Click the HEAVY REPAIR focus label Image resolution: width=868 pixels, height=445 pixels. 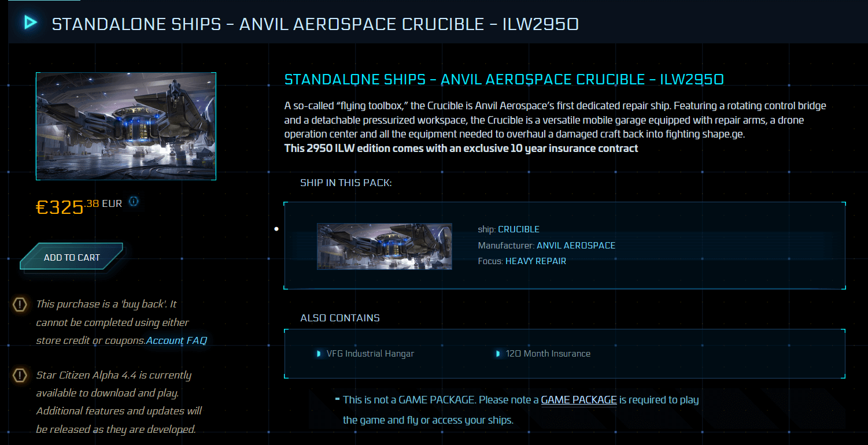535,261
